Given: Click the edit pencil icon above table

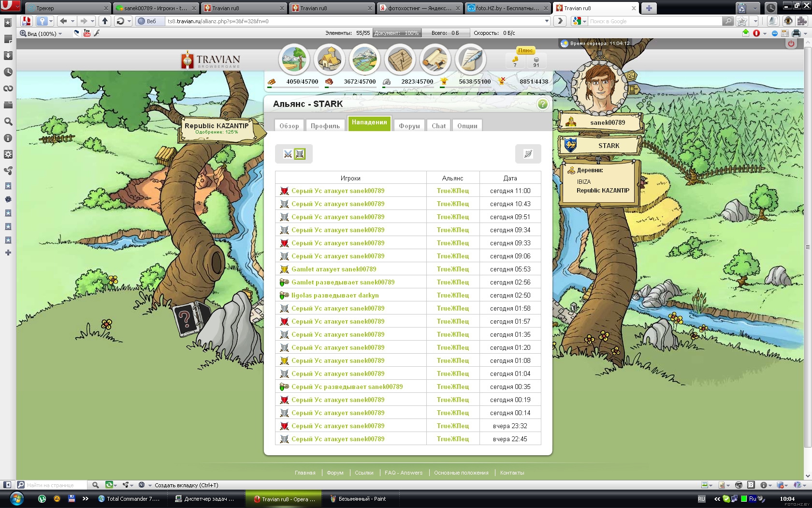Looking at the screenshot, I should (528, 154).
